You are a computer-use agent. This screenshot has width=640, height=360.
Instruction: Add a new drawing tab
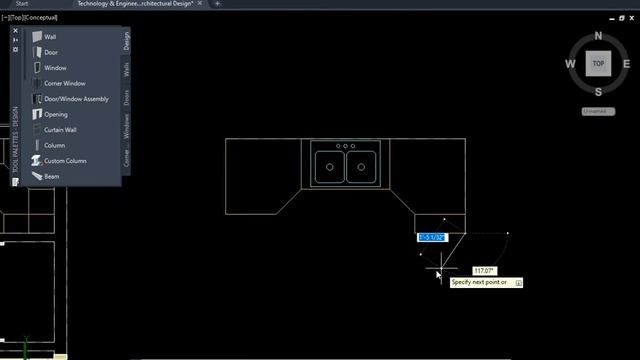(217, 4)
